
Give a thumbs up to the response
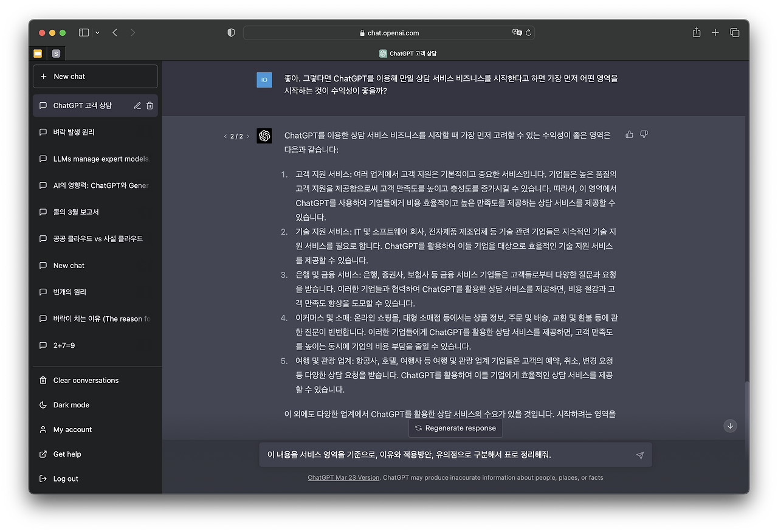pos(629,134)
